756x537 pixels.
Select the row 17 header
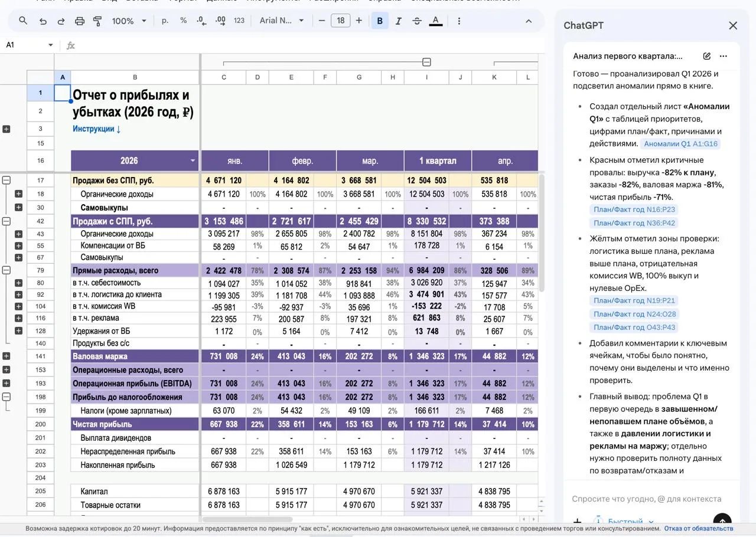(x=41, y=181)
